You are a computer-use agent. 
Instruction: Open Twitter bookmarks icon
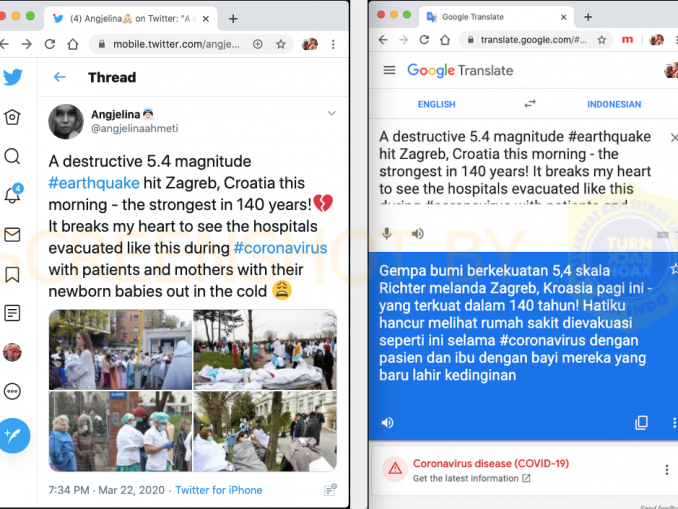(x=12, y=274)
